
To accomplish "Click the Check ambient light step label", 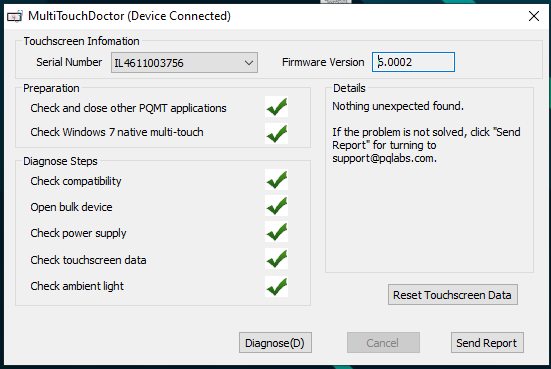I will point(77,286).
